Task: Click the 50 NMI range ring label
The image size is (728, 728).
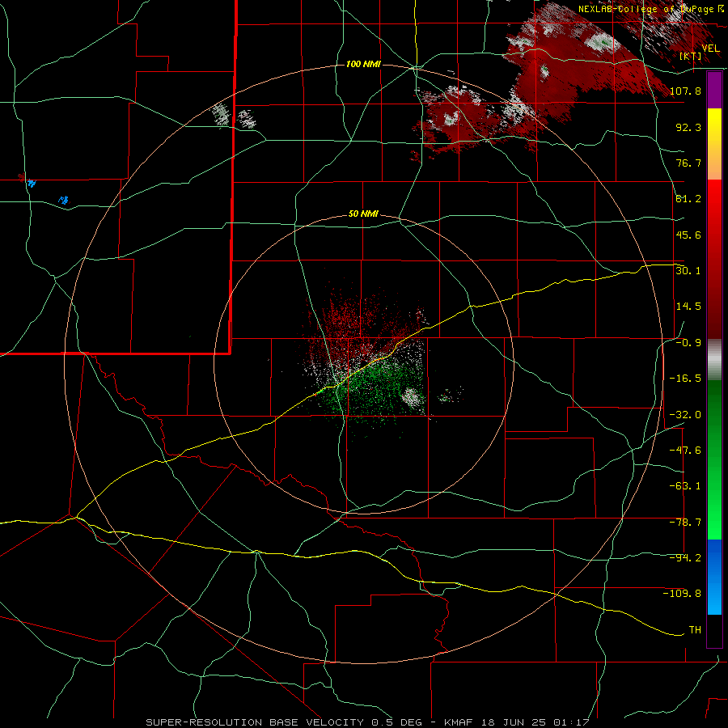Action: point(363,214)
